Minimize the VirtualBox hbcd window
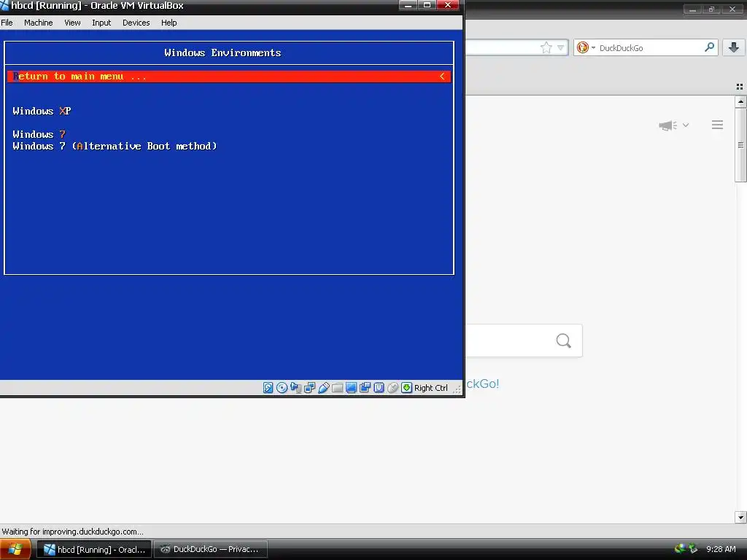 [x=408, y=5]
